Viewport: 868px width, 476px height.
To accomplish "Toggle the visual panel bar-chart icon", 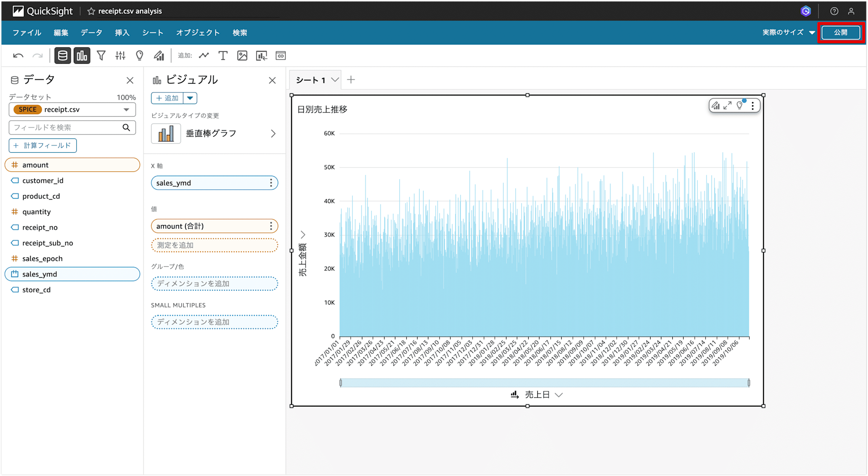I will (82, 56).
